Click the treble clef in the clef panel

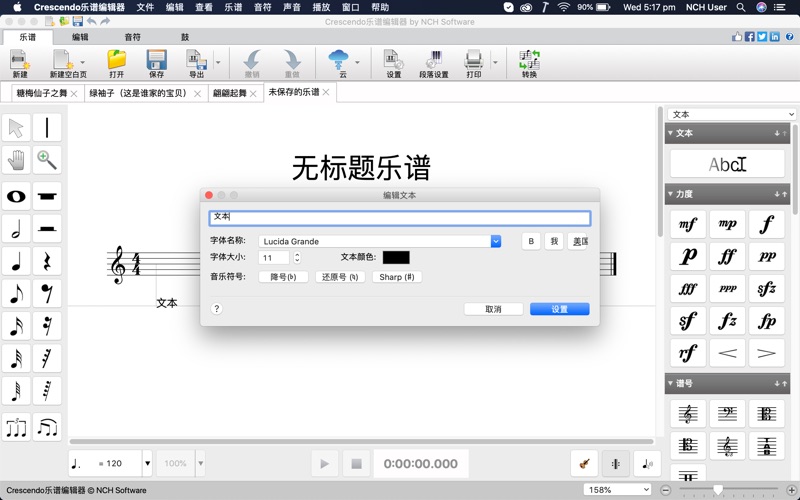(687, 413)
